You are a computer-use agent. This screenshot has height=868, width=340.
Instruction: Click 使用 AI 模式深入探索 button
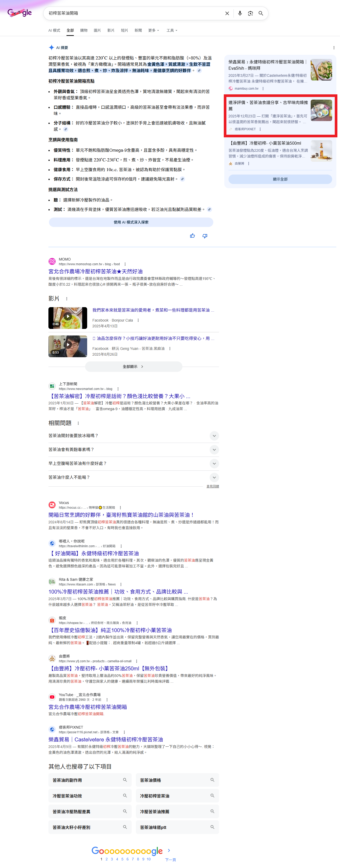tap(131, 222)
